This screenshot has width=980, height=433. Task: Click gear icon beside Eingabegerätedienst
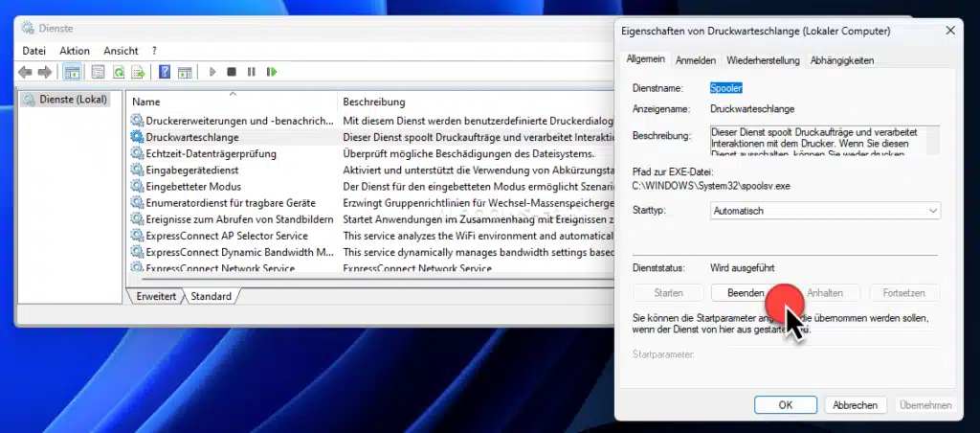click(x=137, y=170)
